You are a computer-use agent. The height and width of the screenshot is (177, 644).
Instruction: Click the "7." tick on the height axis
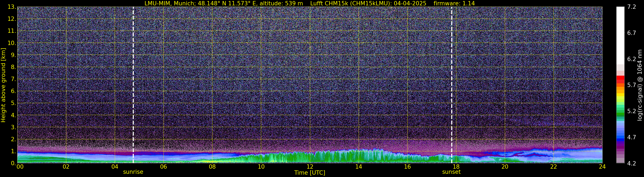click(x=13, y=79)
